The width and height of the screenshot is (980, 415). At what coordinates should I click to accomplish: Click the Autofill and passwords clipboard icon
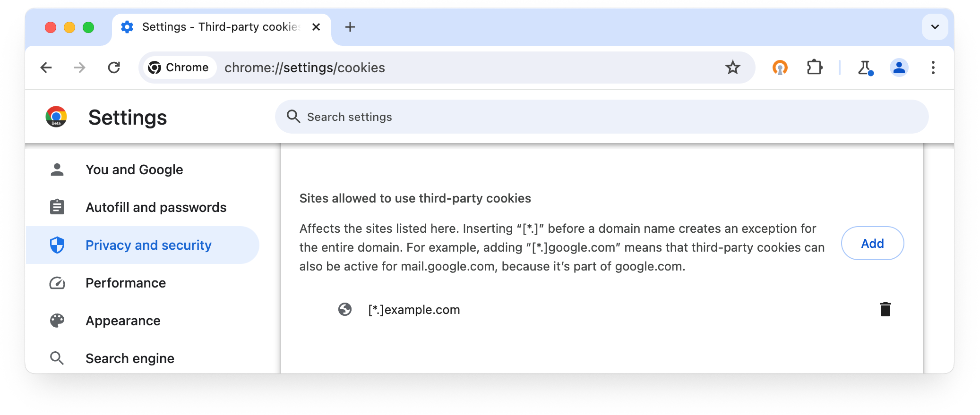coord(57,207)
